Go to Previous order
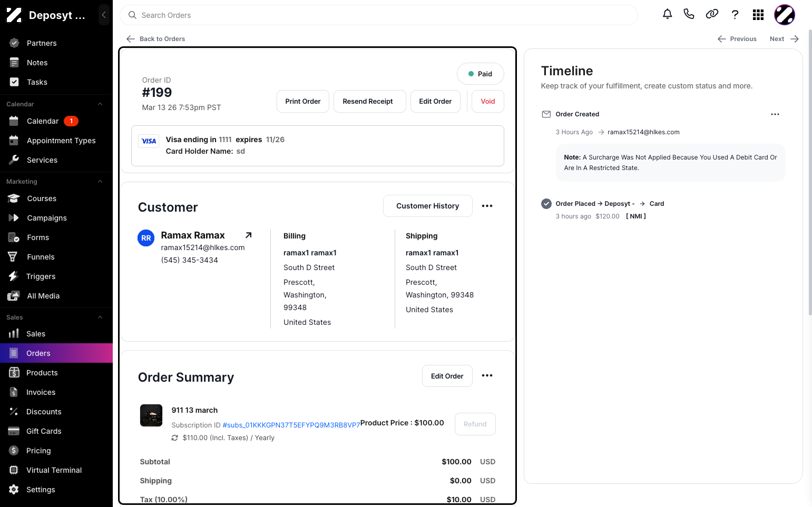The height and width of the screenshot is (507, 812). tap(737, 39)
